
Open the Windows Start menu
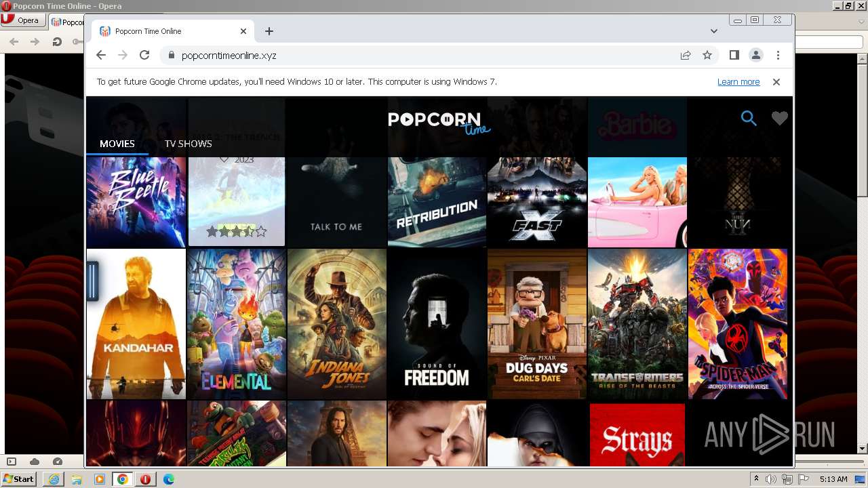(19, 479)
